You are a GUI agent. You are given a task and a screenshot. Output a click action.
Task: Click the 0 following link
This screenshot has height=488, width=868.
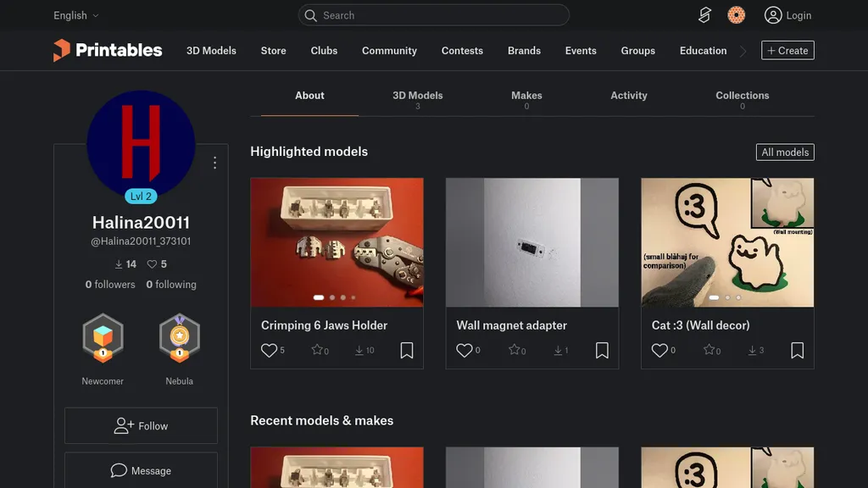point(171,285)
